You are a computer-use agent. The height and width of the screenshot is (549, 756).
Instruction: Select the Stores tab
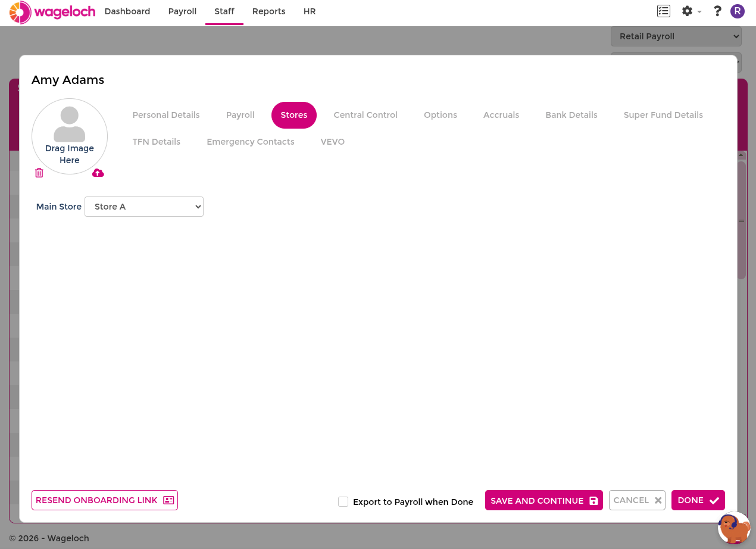(294, 115)
